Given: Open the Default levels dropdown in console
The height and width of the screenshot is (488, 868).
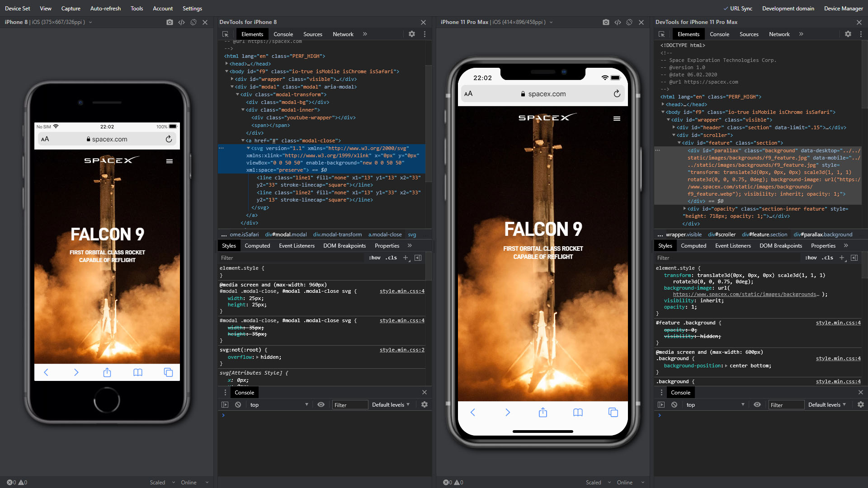Looking at the screenshot, I should [x=390, y=404].
